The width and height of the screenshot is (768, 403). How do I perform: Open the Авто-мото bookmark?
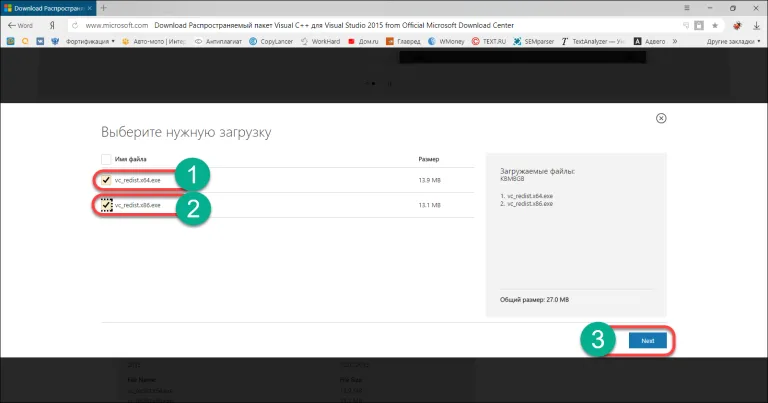[x=154, y=42]
